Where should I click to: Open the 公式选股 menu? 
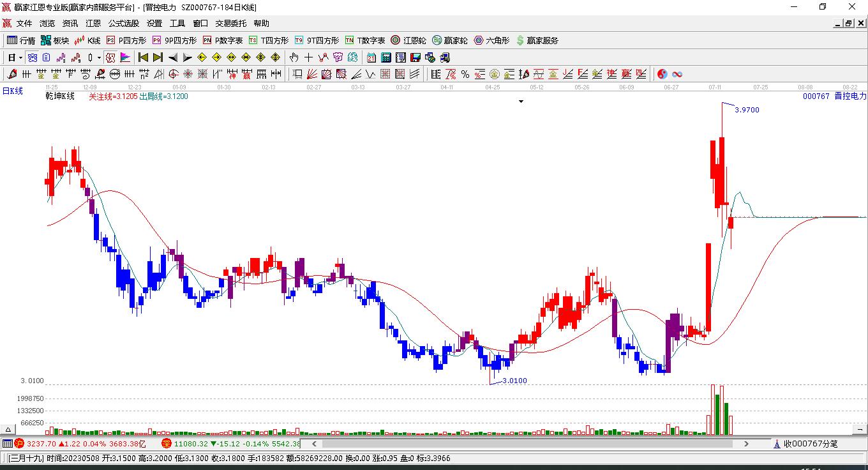pos(124,24)
